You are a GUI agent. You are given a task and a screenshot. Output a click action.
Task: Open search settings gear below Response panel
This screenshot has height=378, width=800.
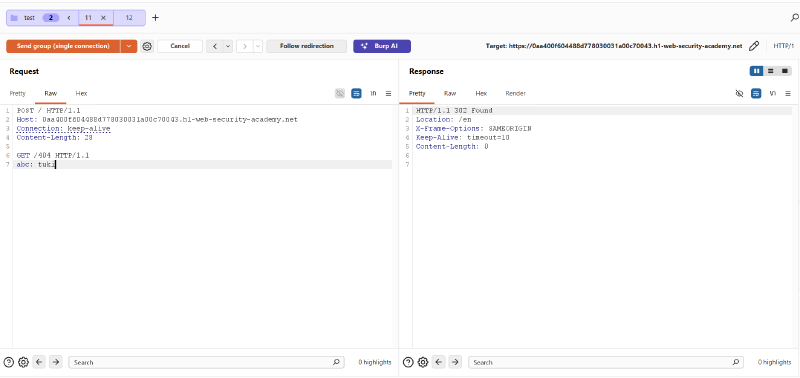pos(423,363)
